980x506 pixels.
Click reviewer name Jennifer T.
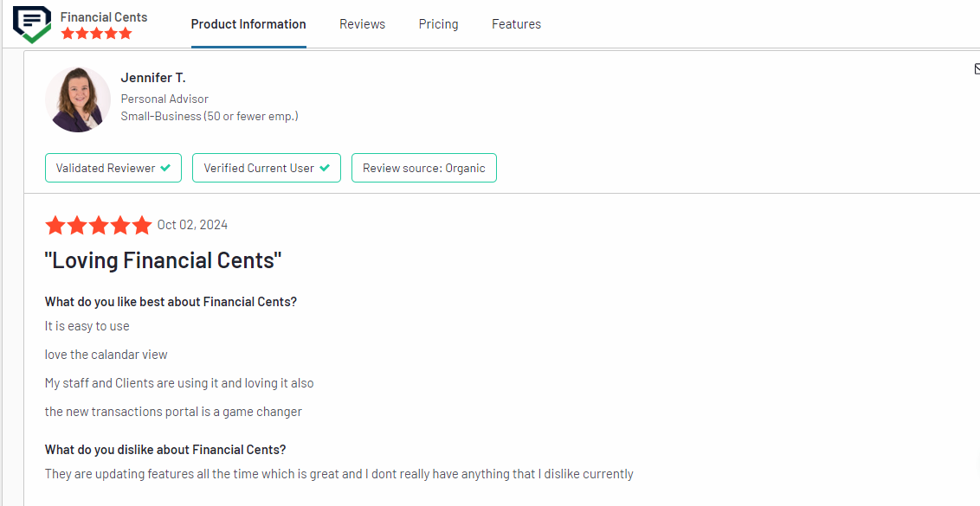click(x=153, y=78)
